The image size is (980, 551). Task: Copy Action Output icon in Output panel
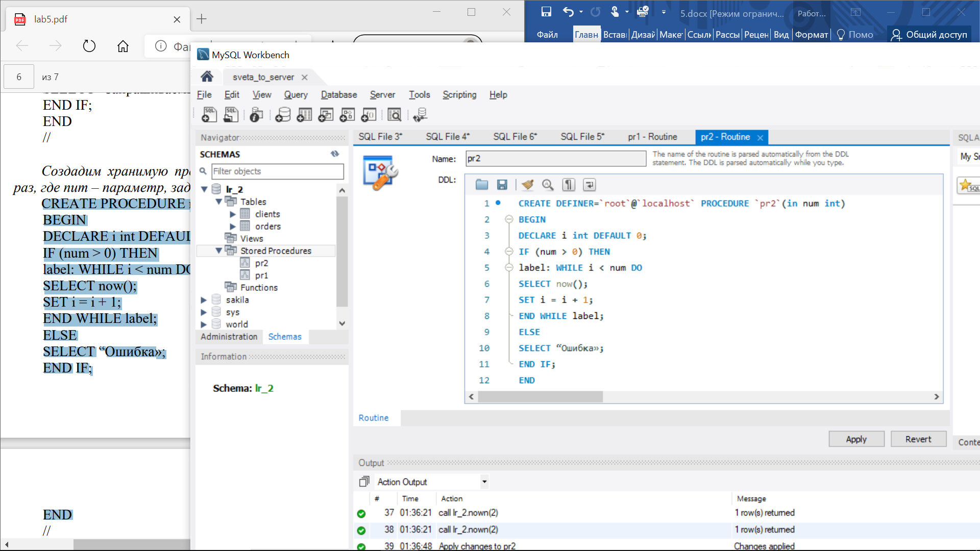click(x=364, y=482)
